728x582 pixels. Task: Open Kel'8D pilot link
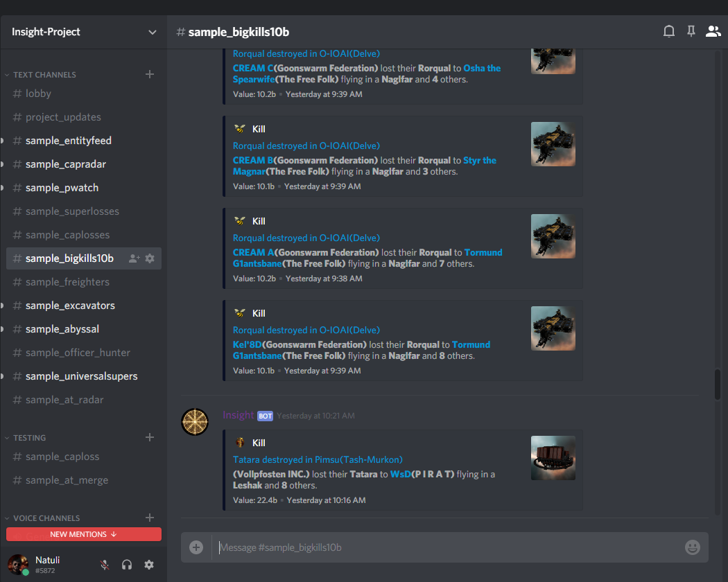pos(247,344)
